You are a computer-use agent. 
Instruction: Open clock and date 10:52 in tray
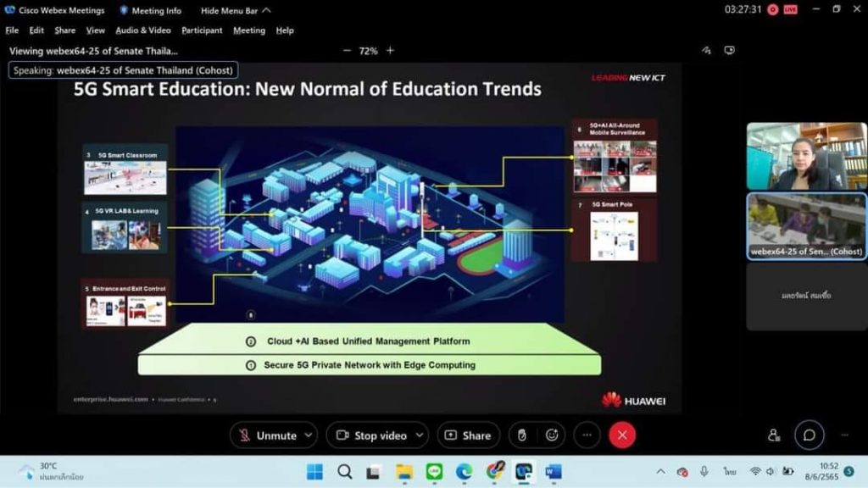821,471
